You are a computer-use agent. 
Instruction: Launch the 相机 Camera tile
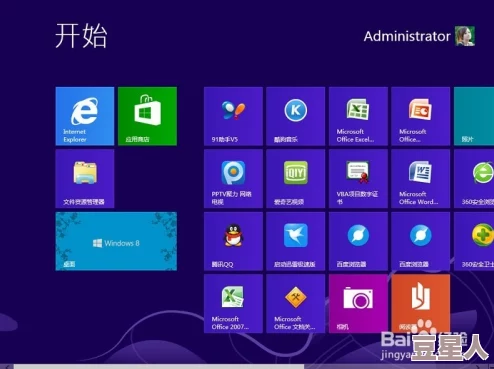pos(358,304)
